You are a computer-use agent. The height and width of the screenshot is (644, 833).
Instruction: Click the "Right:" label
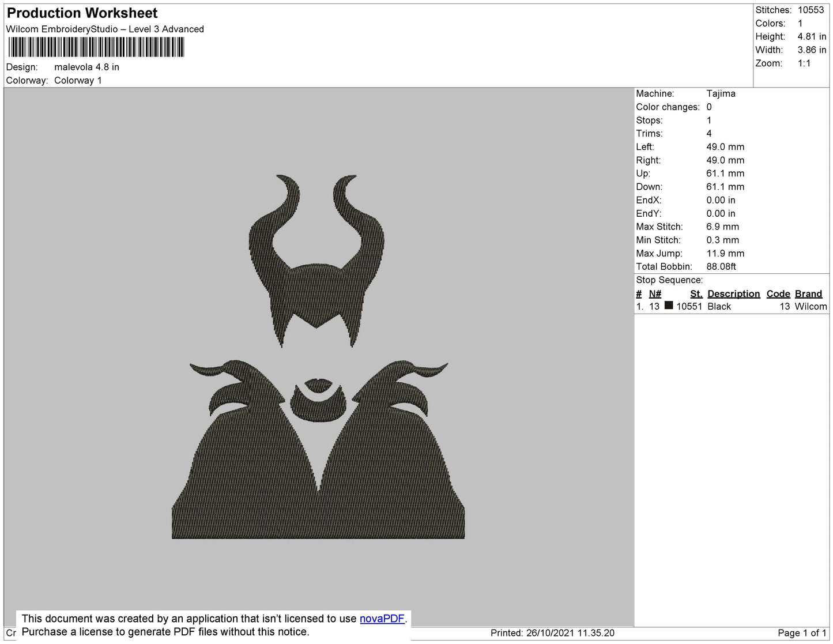(648, 160)
